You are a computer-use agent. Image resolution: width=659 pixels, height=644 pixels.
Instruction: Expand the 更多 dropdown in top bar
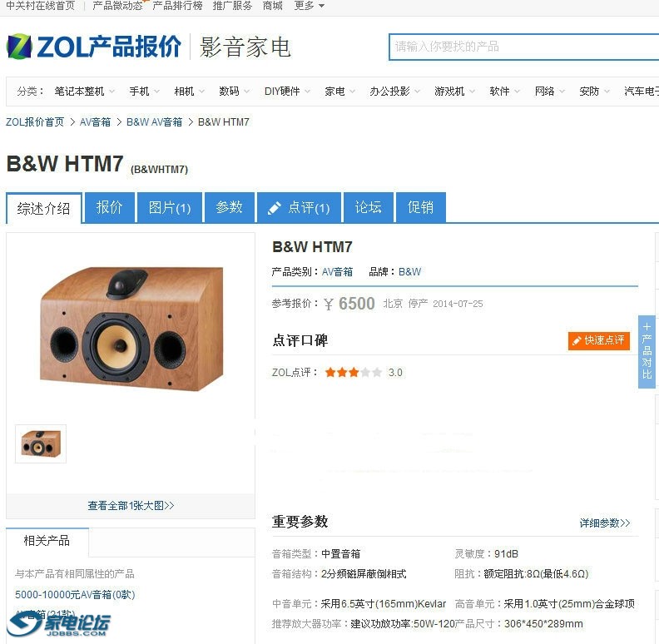pyautogui.click(x=310, y=6)
